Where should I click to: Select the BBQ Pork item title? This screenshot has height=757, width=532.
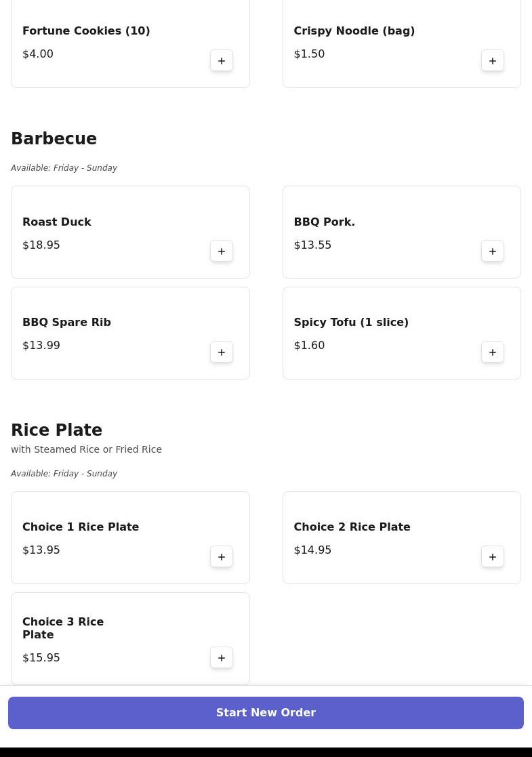point(324,222)
